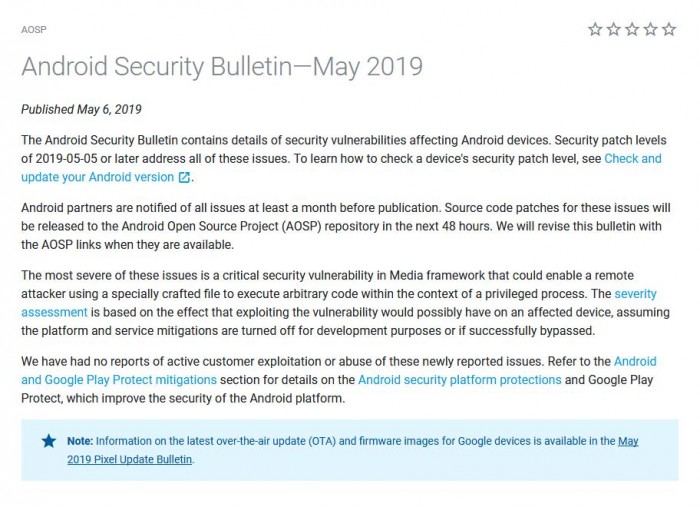Follow the 'severity assessment' link
Screen dimensions: 700x507
(x=55, y=312)
